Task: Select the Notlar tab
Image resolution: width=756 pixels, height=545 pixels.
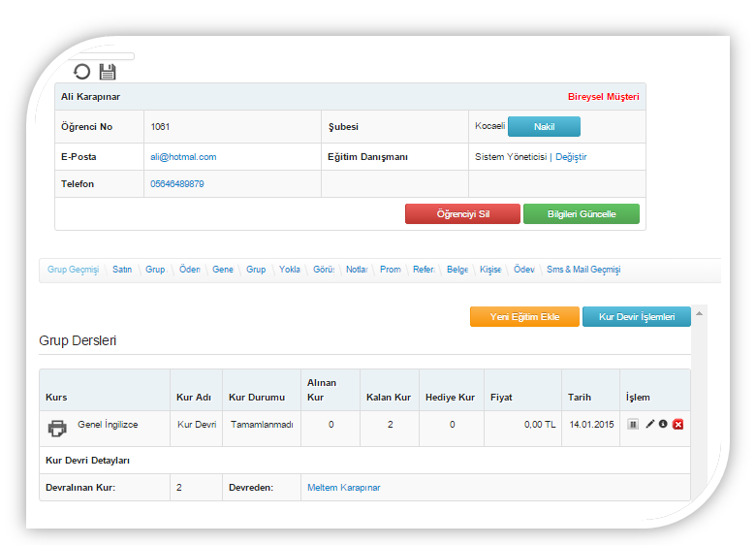Action: (357, 270)
